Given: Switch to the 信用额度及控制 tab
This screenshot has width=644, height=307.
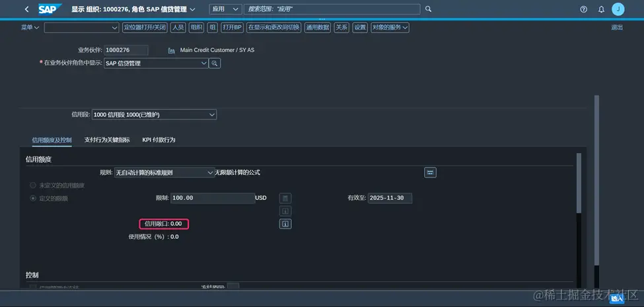Looking at the screenshot, I should pos(52,140).
